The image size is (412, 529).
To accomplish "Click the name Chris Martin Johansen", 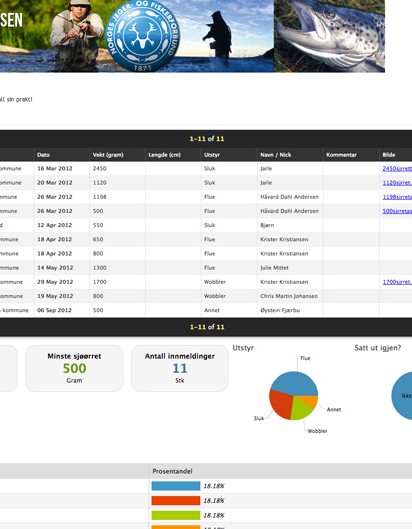I will tap(289, 296).
